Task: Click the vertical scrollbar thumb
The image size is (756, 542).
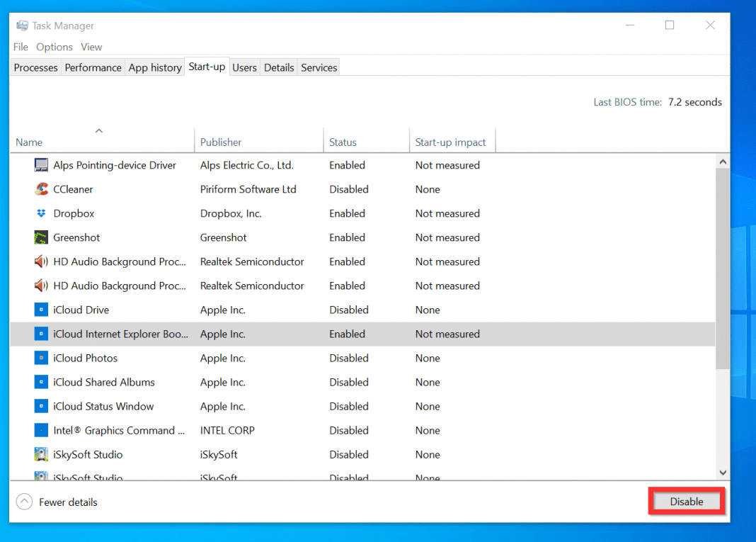Action: tap(723, 269)
